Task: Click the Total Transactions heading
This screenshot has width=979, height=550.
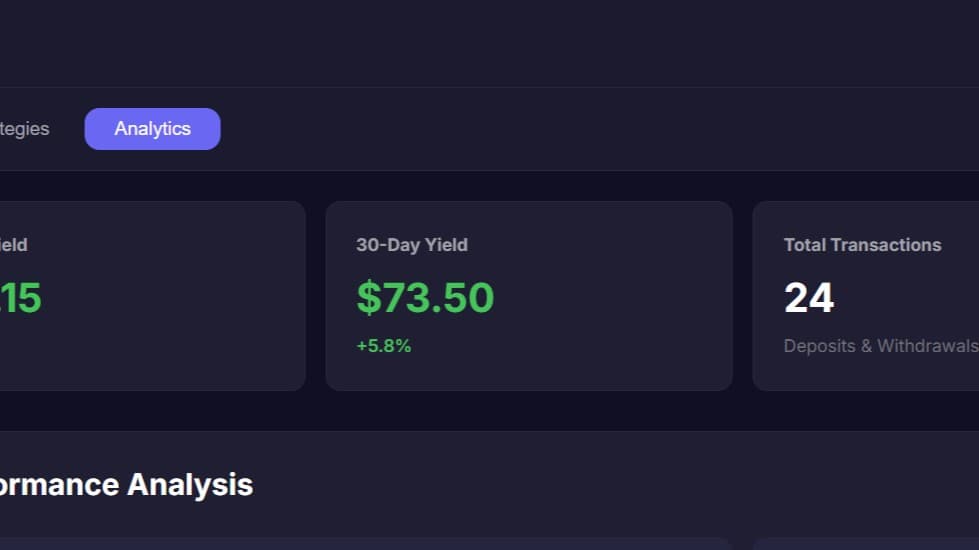Action: pyautogui.click(x=862, y=245)
